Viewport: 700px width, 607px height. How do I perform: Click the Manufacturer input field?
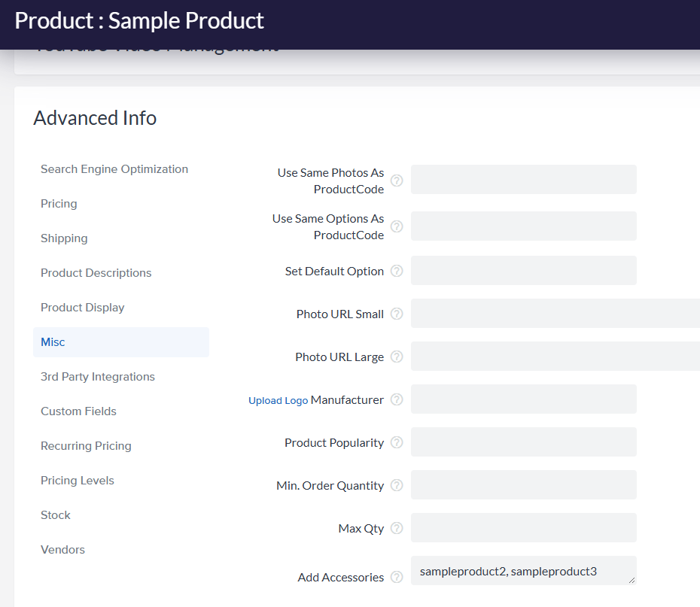point(522,399)
